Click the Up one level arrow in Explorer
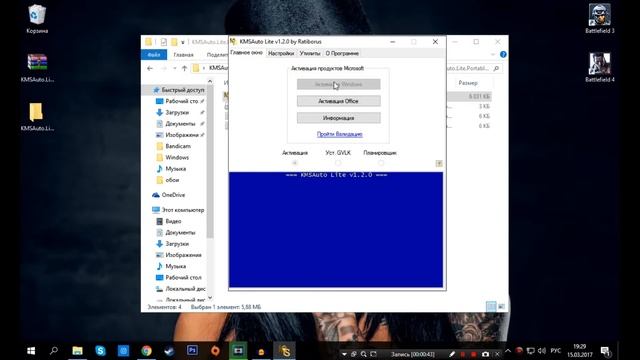 [184, 69]
